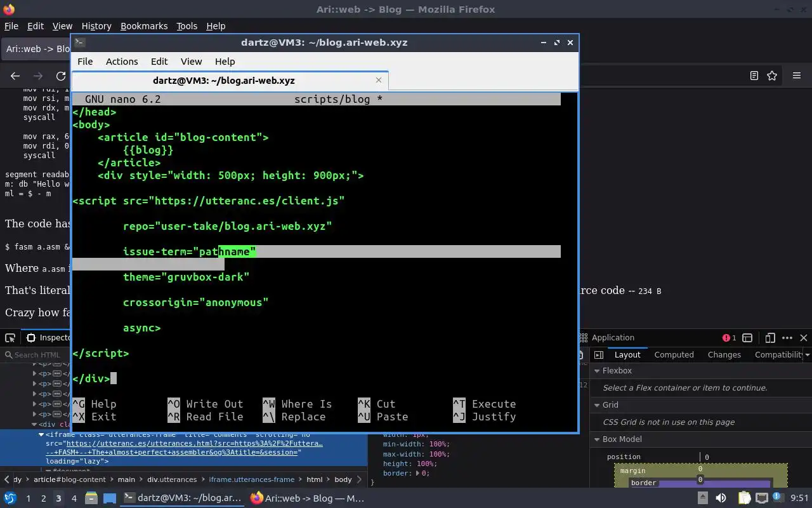
Task: Close the DevTools panel with the X
Action: click(804, 338)
